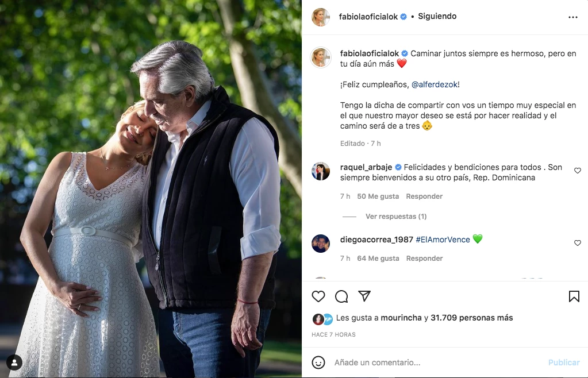Viewport: 588px width, 378px height.
Task: Click the comment input field
Action: [437, 362]
